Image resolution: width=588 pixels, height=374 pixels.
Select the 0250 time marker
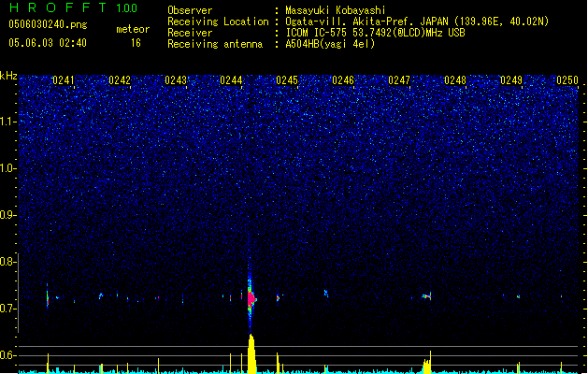tap(567, 80)
